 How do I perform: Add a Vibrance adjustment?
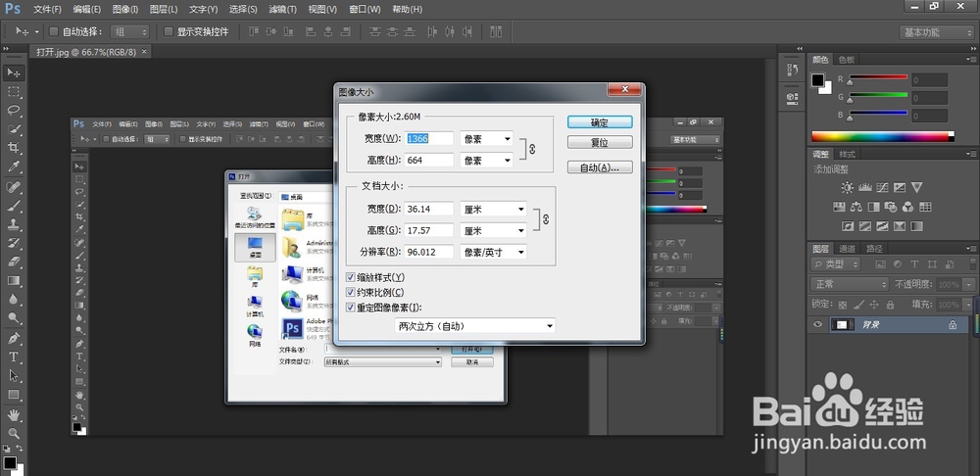917,187
